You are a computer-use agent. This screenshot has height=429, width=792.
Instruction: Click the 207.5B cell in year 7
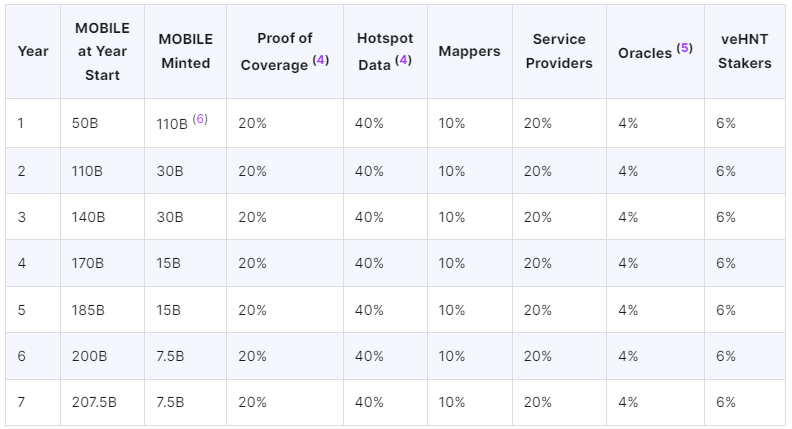[94, 402]
